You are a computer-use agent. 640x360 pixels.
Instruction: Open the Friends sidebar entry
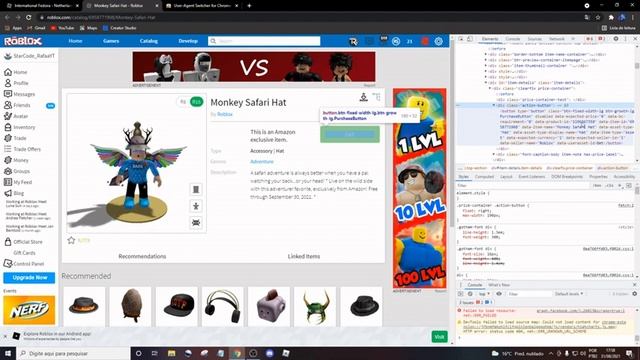coord(17,105)
